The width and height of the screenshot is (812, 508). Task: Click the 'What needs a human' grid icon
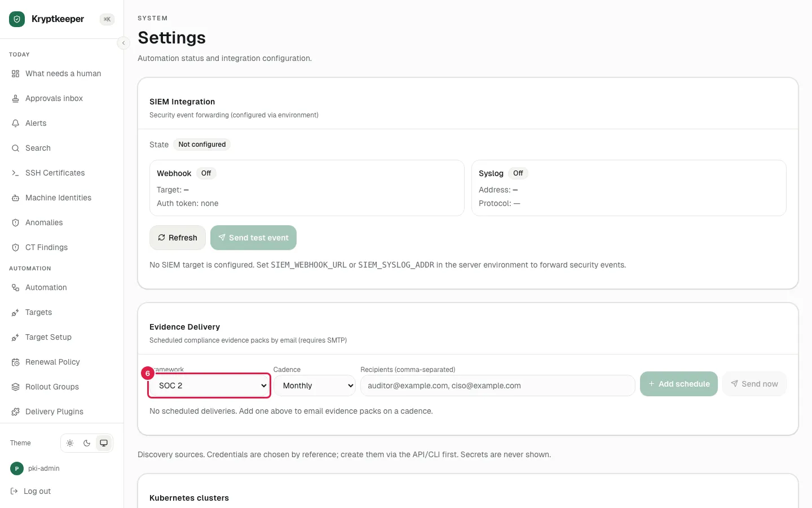[15, 74]
